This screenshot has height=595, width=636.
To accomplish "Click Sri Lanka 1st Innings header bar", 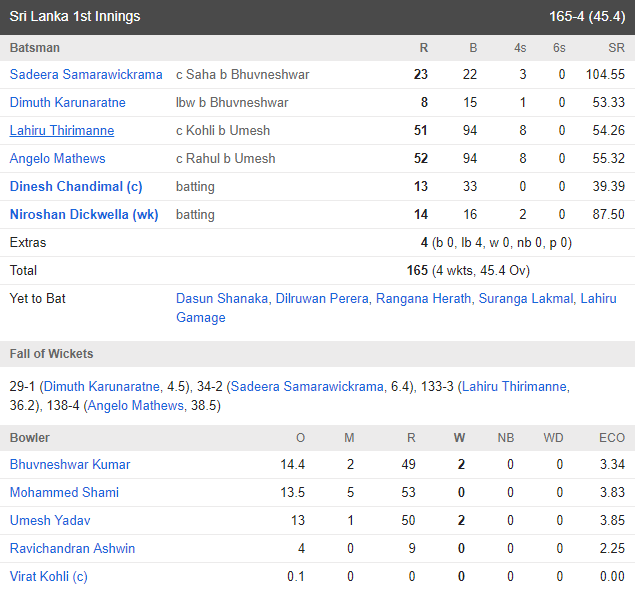I will 317,17.
